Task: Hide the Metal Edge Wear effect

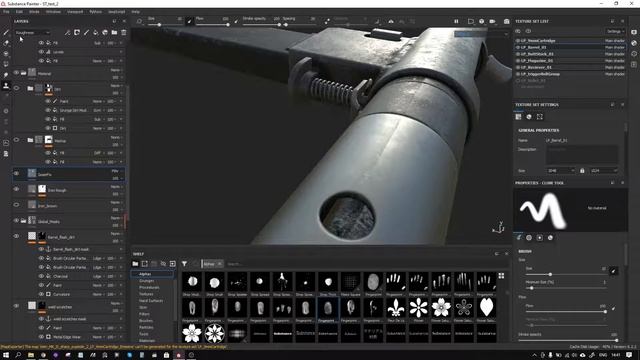Action: click(41, 337)
